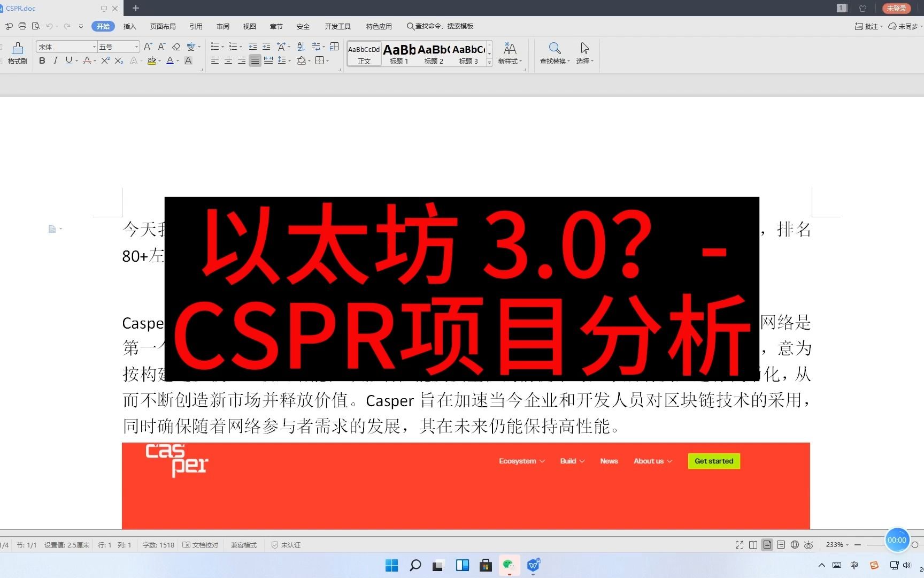Open the Select (选择) dropdown
Image resolution: width=924 pixels, height=578 pixels.
(584, 54)
